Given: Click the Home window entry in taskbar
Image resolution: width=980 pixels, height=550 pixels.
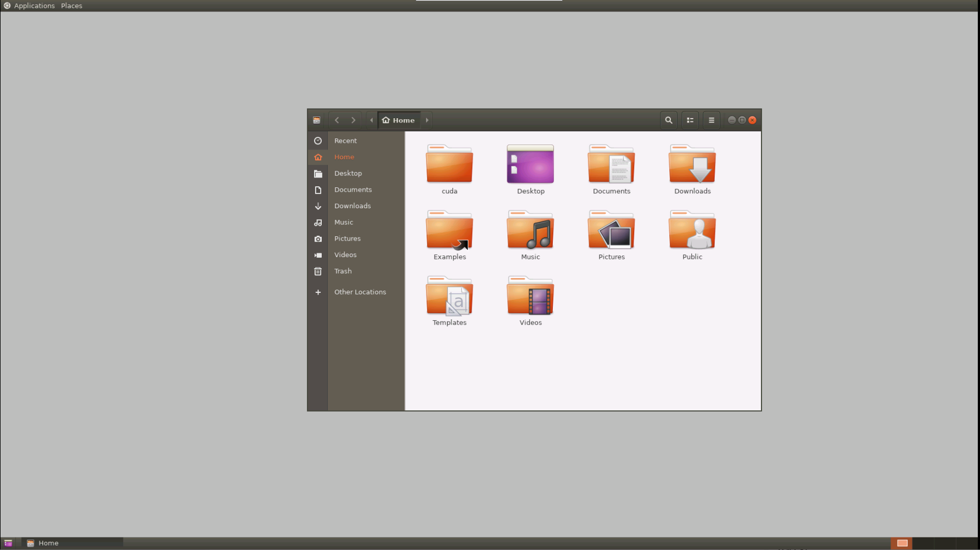Looking at the screenshot, I should tap(72, 543).
